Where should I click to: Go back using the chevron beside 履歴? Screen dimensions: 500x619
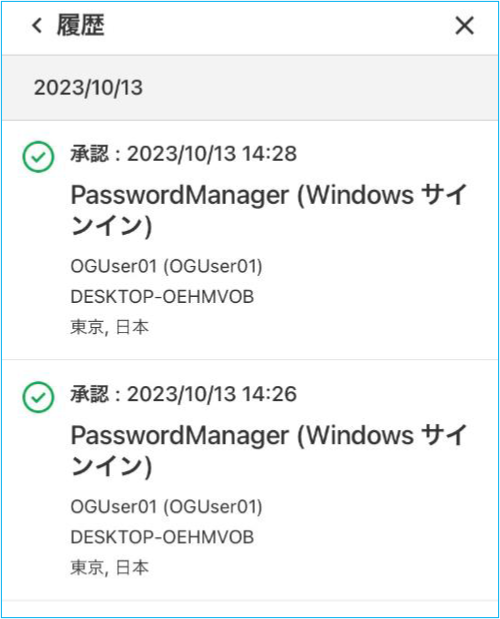pyautogui.click(x=37, y=26)
